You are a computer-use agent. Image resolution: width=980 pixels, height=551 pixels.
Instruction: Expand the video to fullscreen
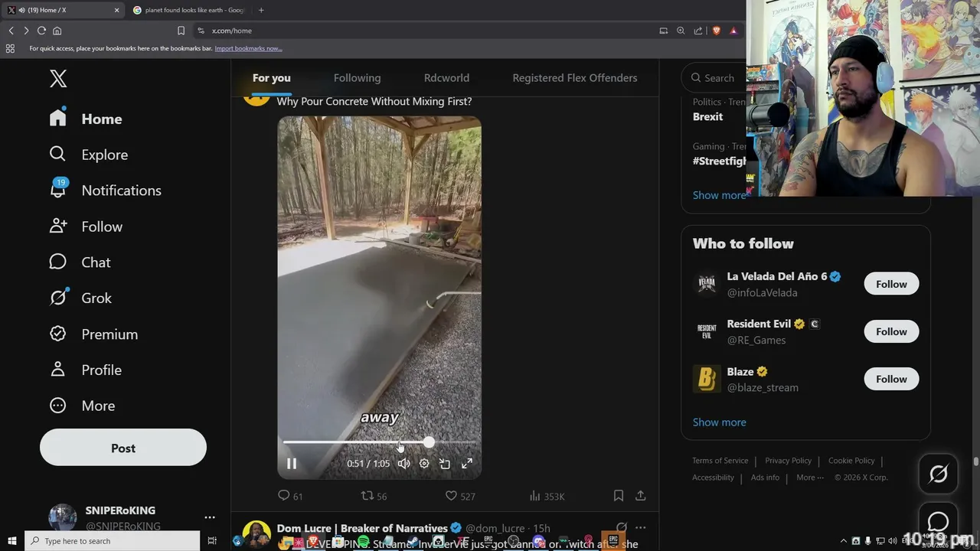[x=467, y=464]
